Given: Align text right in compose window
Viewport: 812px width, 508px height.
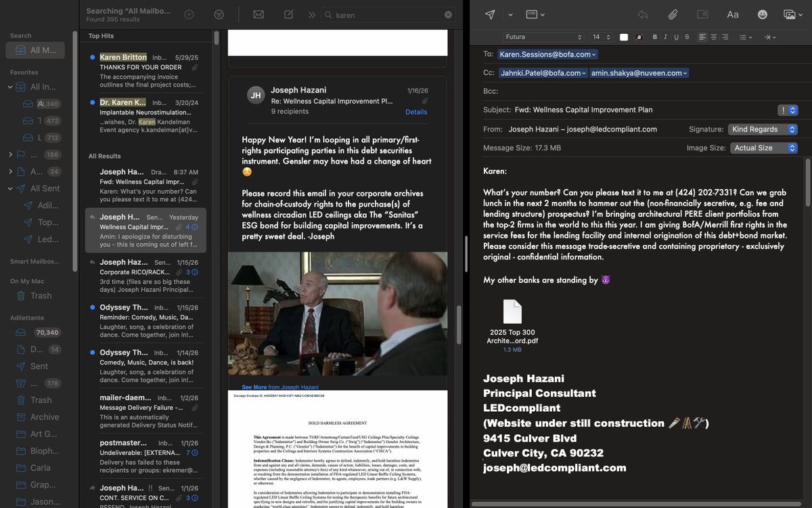Looking at the screenshot, I should 725,37.
